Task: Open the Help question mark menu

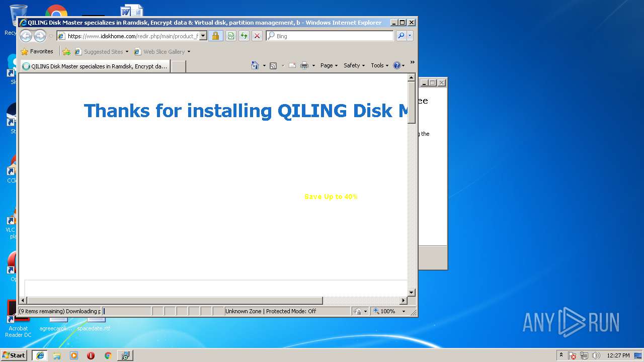Action: point(398,65)
